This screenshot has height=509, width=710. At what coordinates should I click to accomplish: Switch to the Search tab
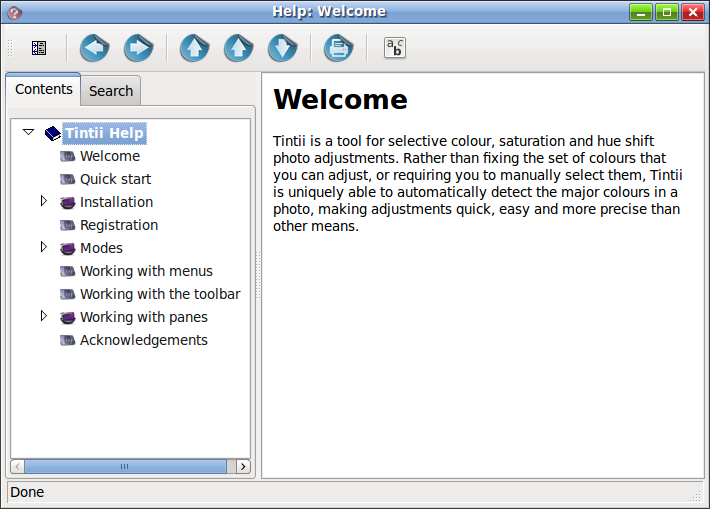pos(111,91)
